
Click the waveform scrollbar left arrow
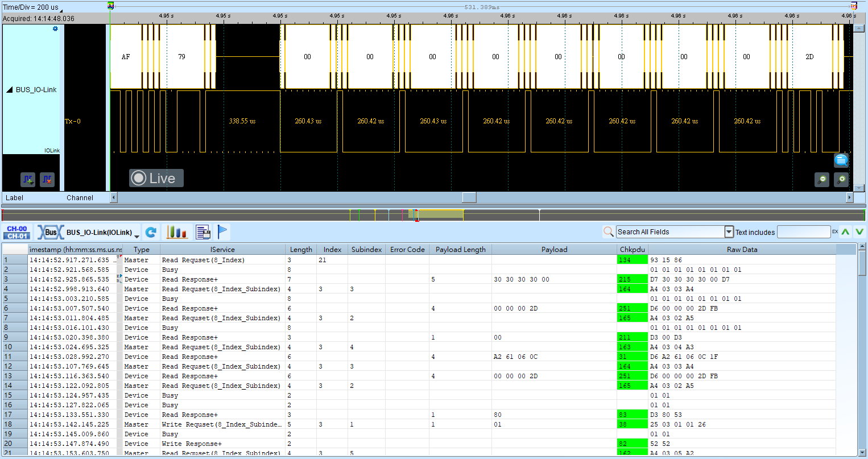(114, 197)
